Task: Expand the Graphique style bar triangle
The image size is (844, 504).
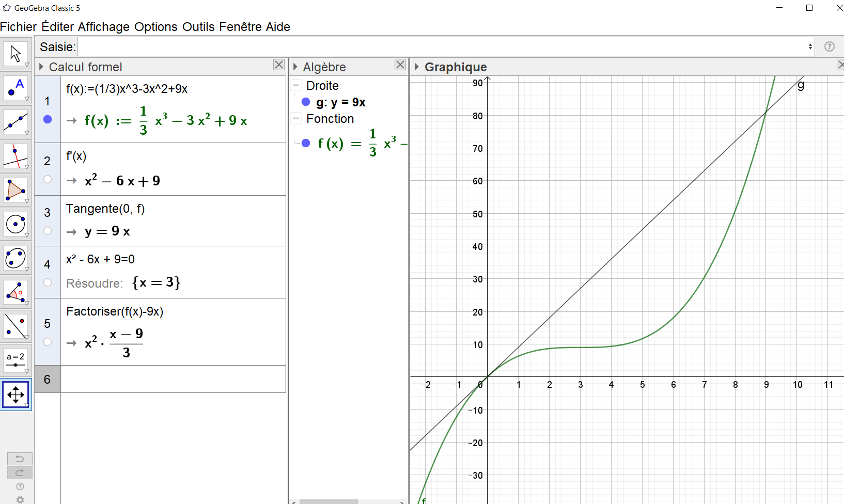Action: pos(417,67)
